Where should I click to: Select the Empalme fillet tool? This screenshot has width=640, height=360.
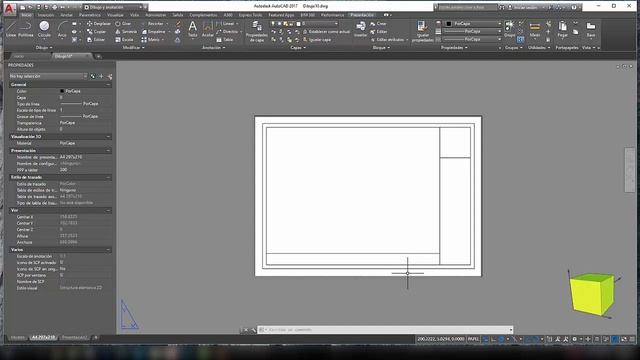coord(153,31)
